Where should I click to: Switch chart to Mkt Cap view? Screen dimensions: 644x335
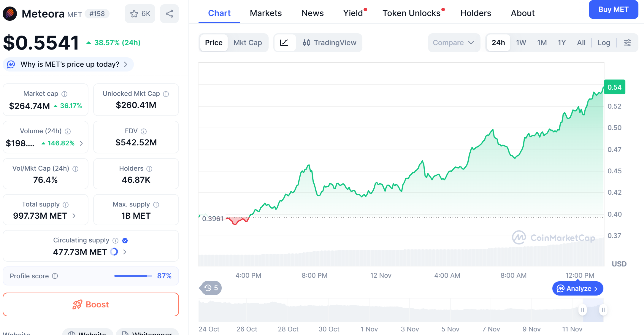point(248,43)
